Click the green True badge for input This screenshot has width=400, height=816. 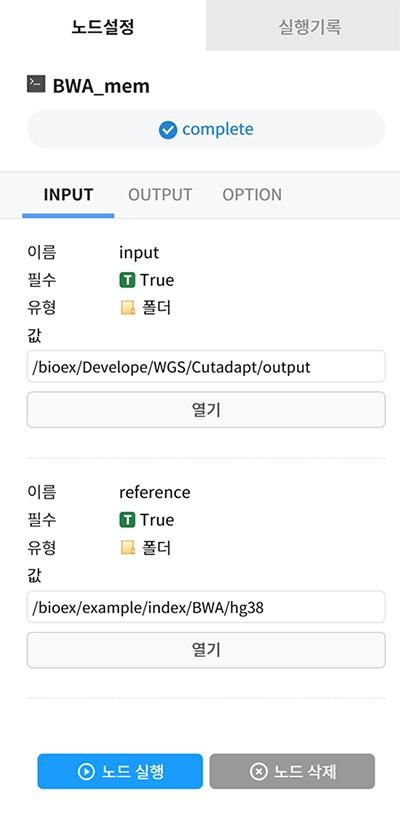[x=127, y=280]
